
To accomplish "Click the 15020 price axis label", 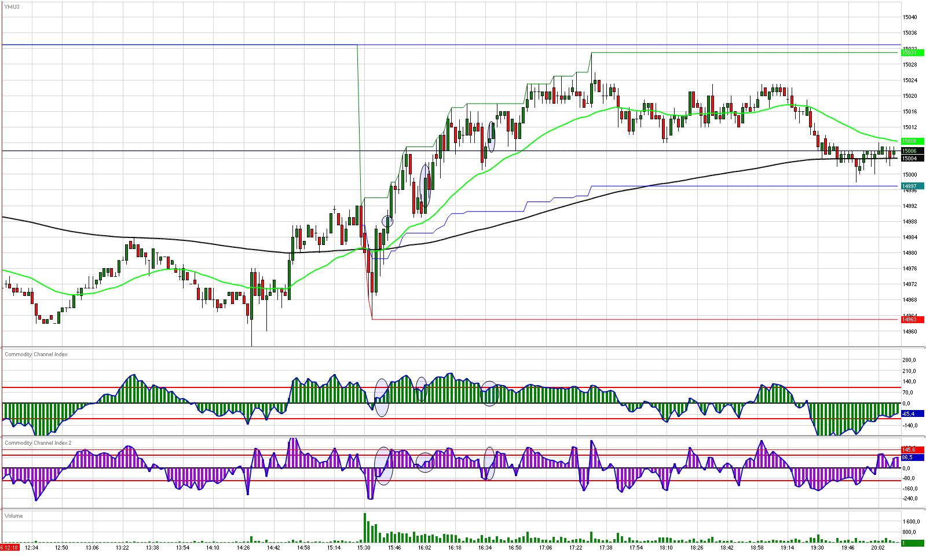I will [x=911, y=96].
